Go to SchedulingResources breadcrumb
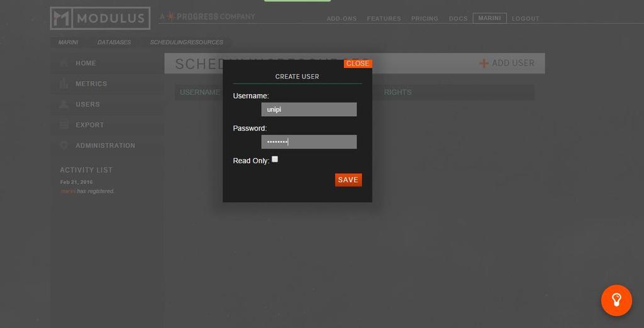Screen dimensions: 644x328 pyautogui.click(x=186, y=42)
